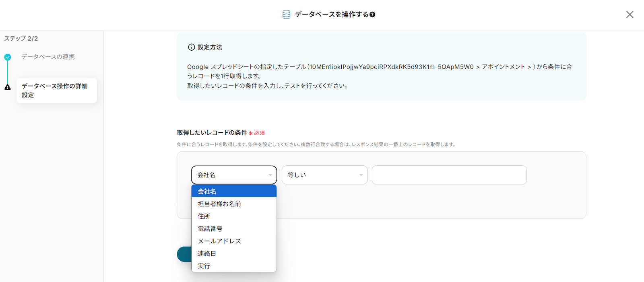Select the 電話番号 option
This screenshot has height=282, width=644.
[x=233, y=229]
